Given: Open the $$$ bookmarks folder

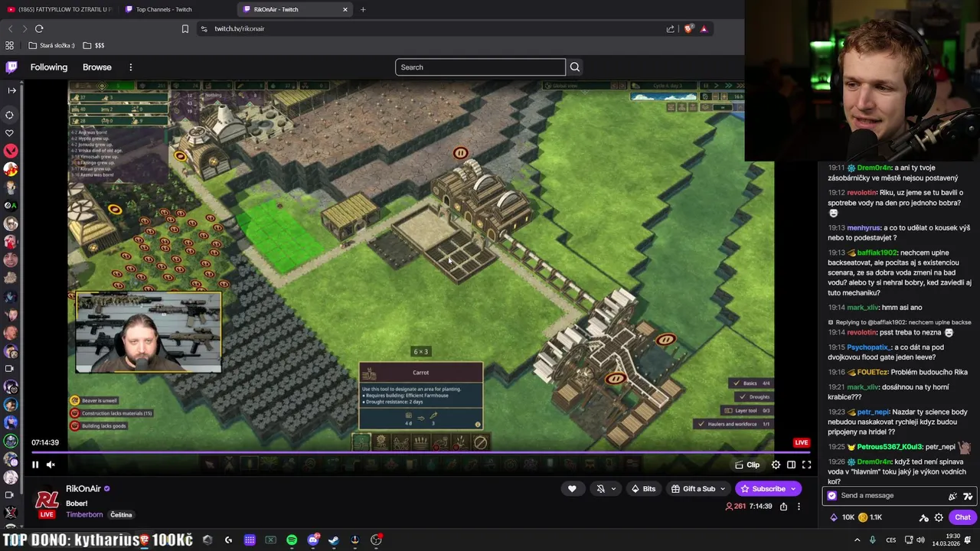Looking at the screenshot, I should pos(93,45).
